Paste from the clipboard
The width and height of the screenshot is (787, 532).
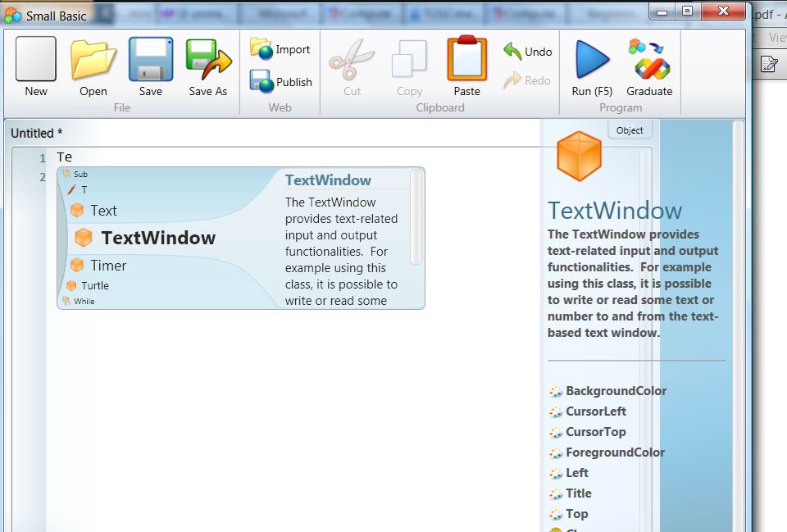pyautogui.click(x=466, y=66)
